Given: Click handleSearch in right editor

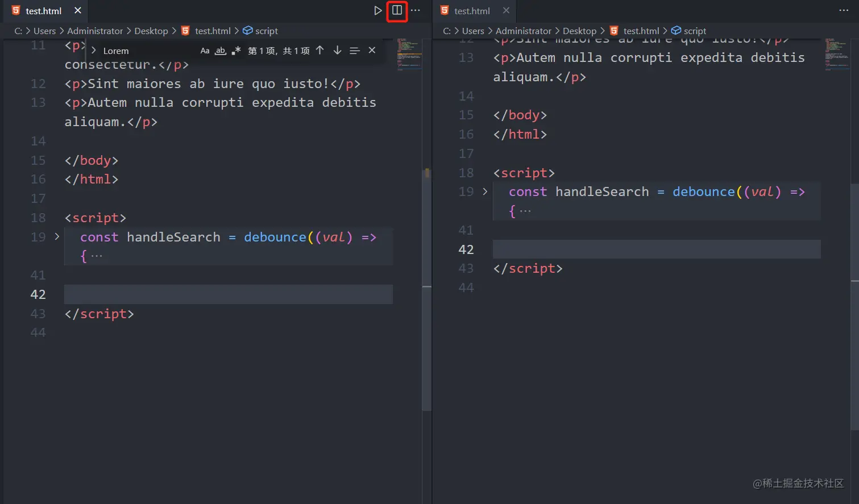Looking at the screenshot, I should click(x=602, y=192).
